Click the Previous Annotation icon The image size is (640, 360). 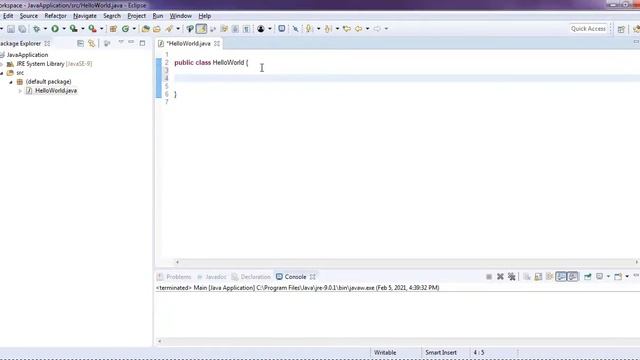(x=328, y=29)
